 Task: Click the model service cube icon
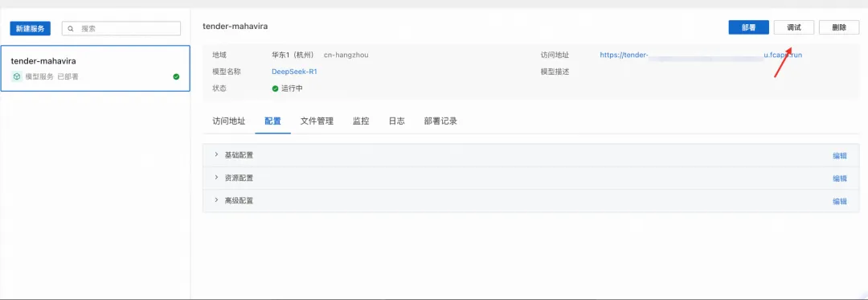(17, 76)
